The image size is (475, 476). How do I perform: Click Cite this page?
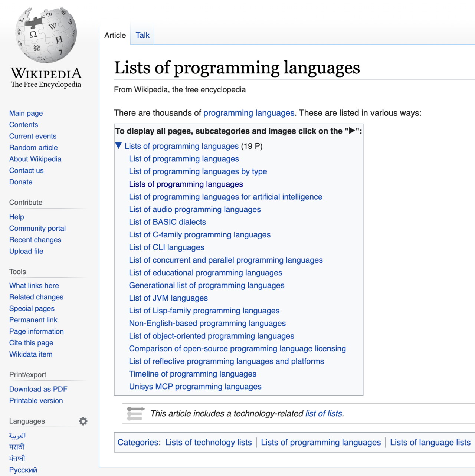pos(31,343)
